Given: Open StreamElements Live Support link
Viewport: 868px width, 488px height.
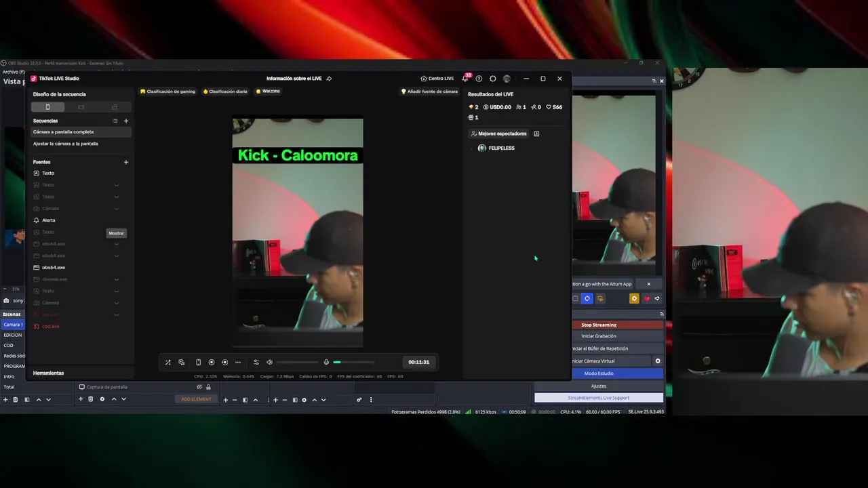Looking at the screenshot, I should click(599, 398).
